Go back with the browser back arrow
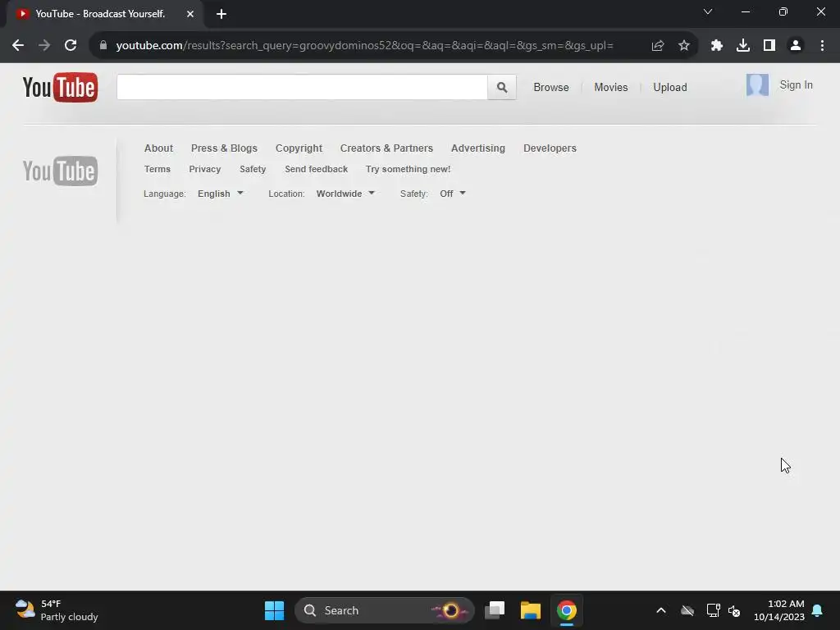This screenshot has height=630, width=840. 18,46
